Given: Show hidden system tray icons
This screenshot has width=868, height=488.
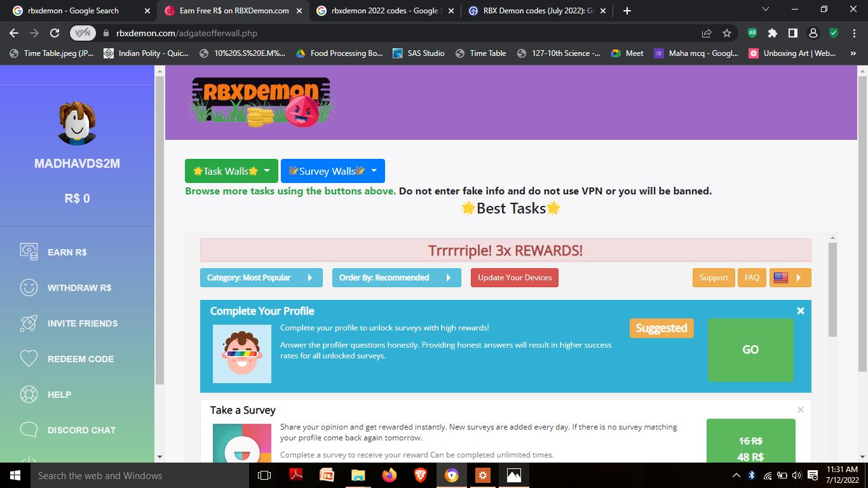Looking at the screenshot, I should [736, 475].
